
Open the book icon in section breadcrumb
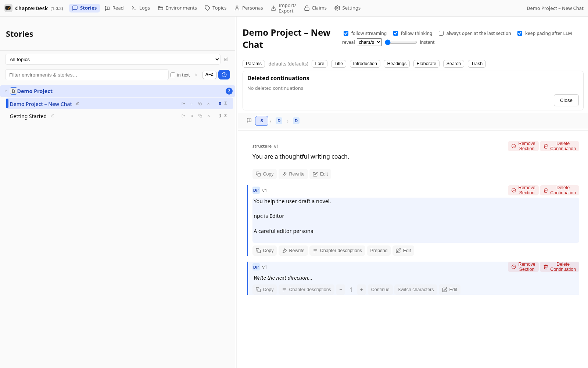(x=249, y=120)
